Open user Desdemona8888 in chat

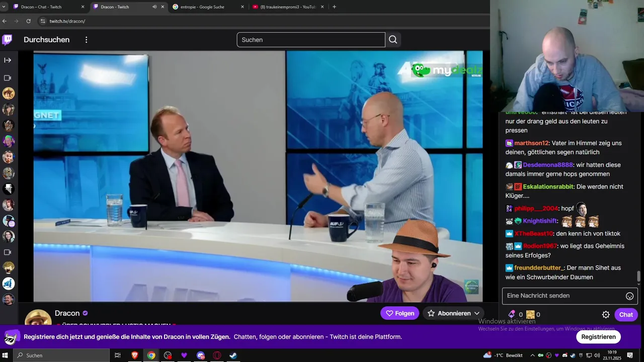(548, 165)
